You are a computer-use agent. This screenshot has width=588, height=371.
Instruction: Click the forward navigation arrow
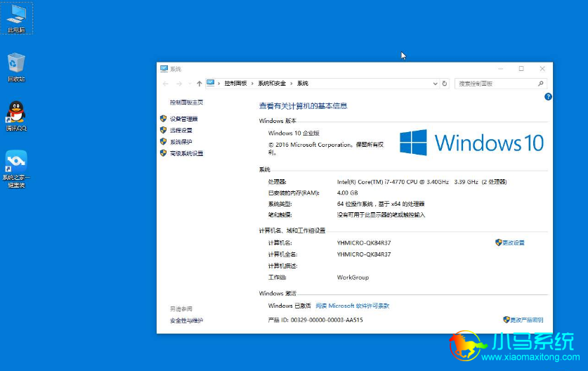(x=179, y=84)
